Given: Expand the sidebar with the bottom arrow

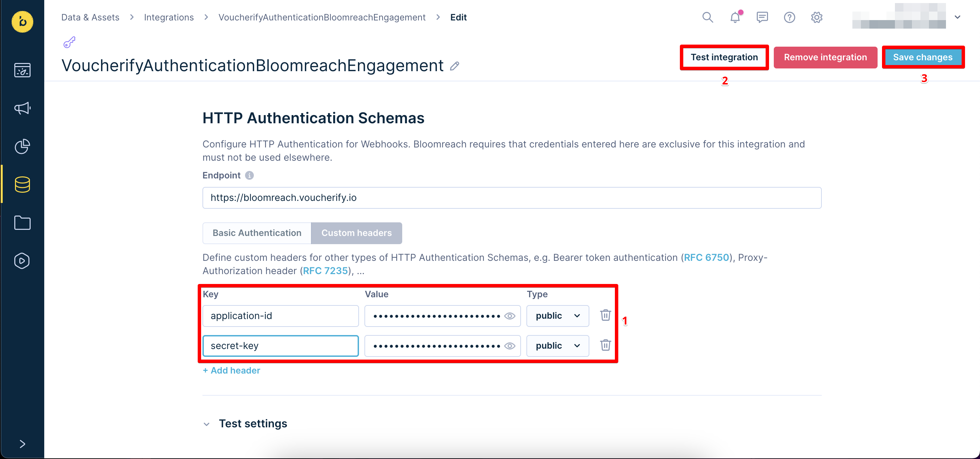Looking at the screenshot, I should 22,444.
